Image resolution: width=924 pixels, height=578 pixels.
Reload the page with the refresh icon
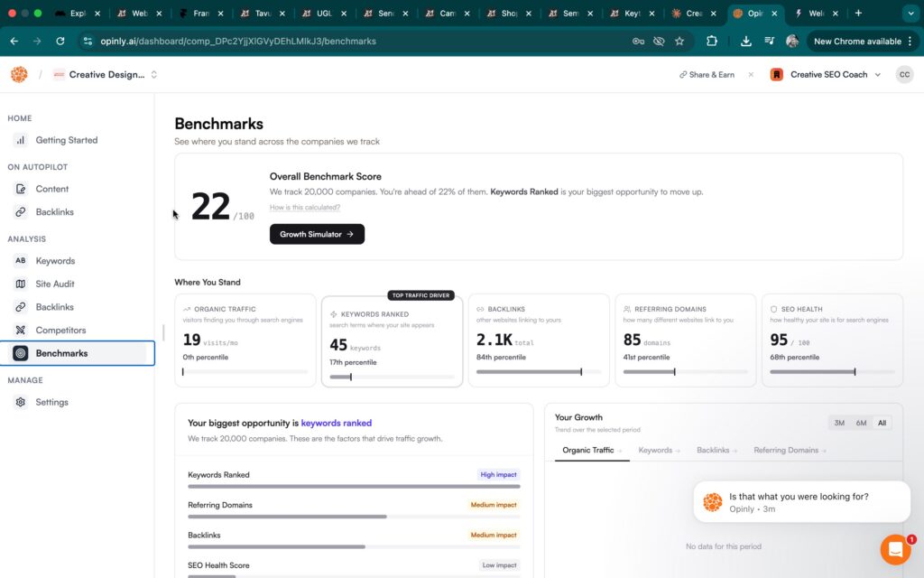[60, 42]
